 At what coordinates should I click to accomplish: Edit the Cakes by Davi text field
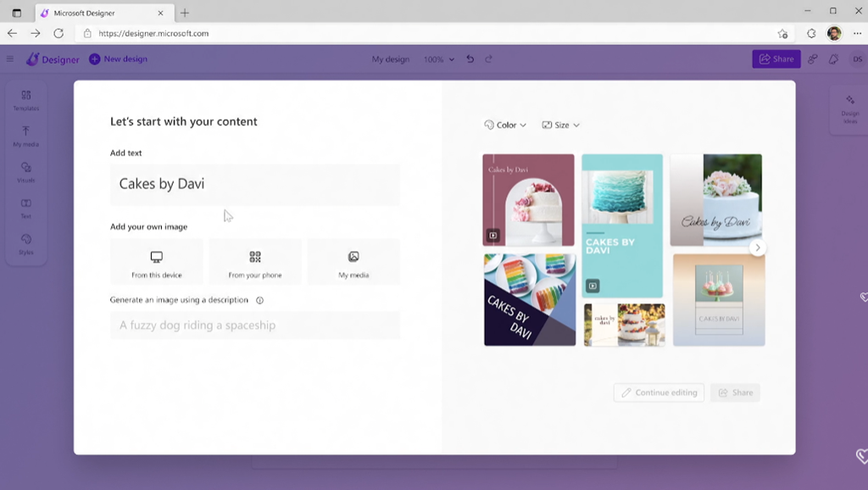(254, 184)
